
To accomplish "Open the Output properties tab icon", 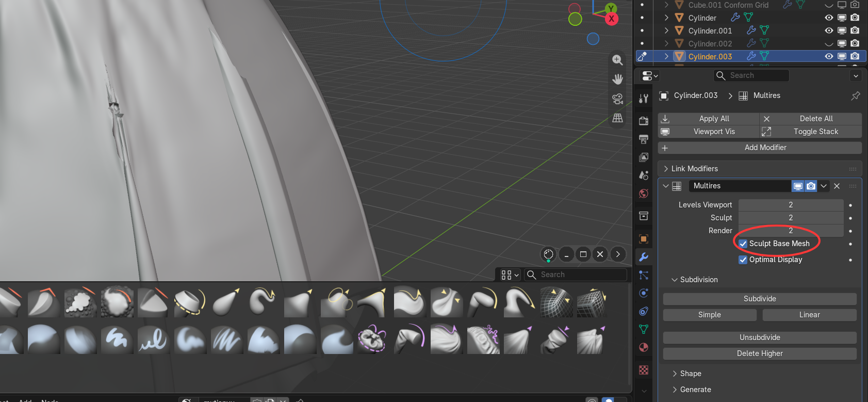I will (x=644, y=139).
